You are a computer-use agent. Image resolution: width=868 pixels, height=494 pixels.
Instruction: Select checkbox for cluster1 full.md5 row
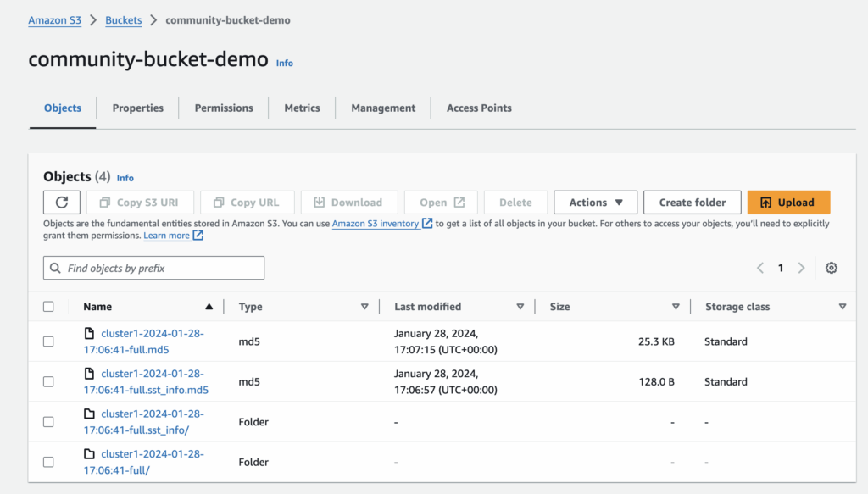48,341
